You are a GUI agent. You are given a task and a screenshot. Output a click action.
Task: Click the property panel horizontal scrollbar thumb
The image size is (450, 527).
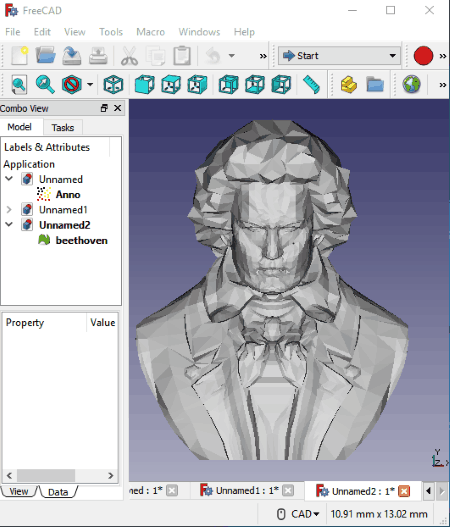click(x=46, y=476)
